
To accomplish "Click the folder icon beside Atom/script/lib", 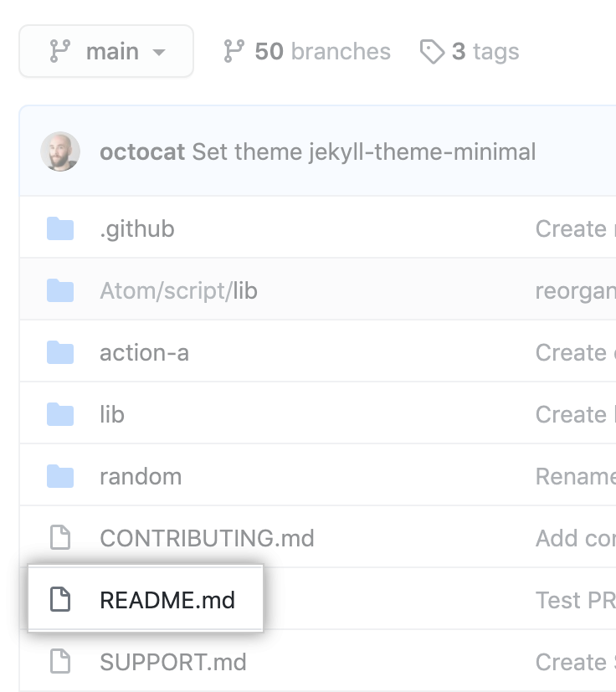I will point(60,290).
